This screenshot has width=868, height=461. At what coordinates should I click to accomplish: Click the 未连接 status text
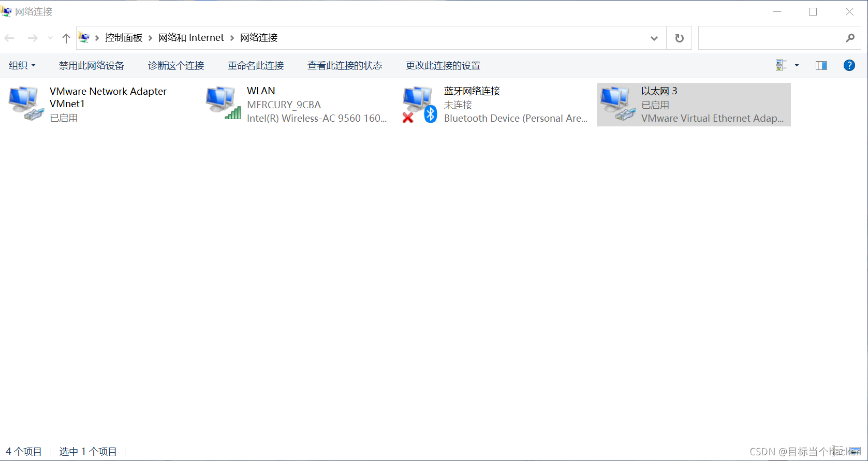[x=458, y=105]
